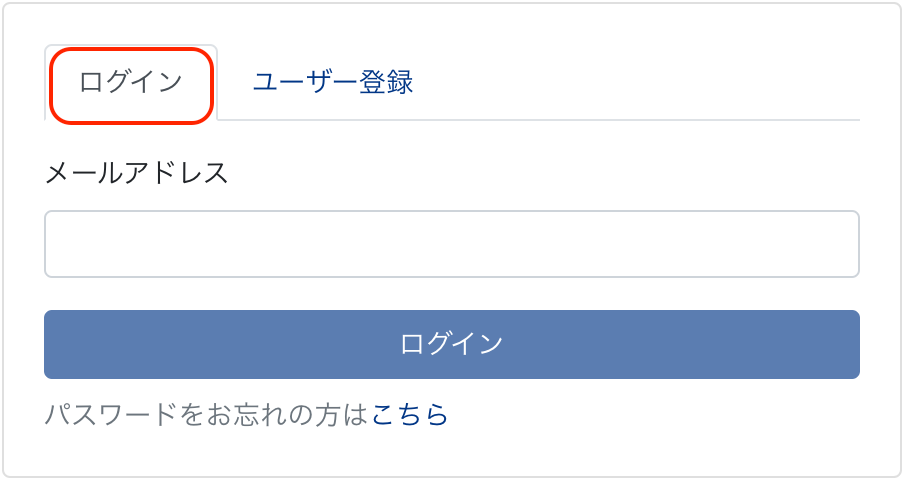Switch to the ユーザー登録 tab
904x480 pixels.
(x=333, y=83)
